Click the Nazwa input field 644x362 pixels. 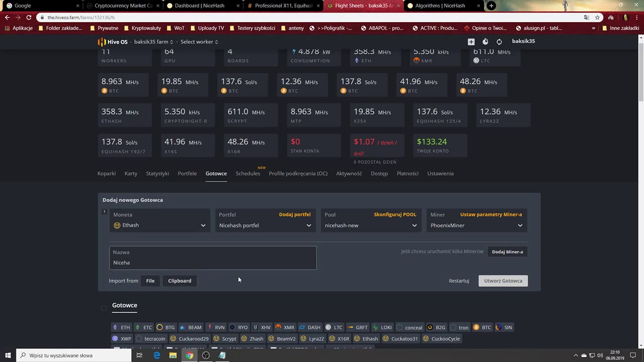point(213,257)
